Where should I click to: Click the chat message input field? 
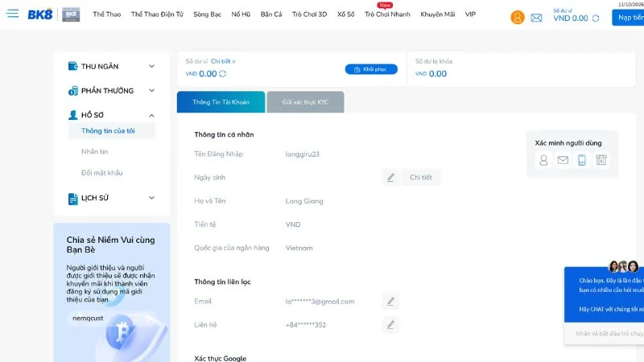pyautogui.click(x=604, y=333)
